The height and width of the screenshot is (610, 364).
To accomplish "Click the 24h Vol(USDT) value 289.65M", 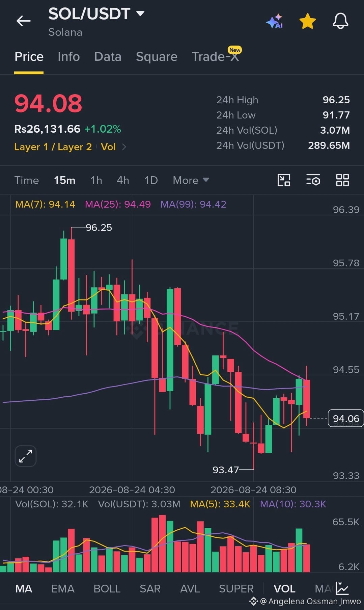I will click(329, 145).
